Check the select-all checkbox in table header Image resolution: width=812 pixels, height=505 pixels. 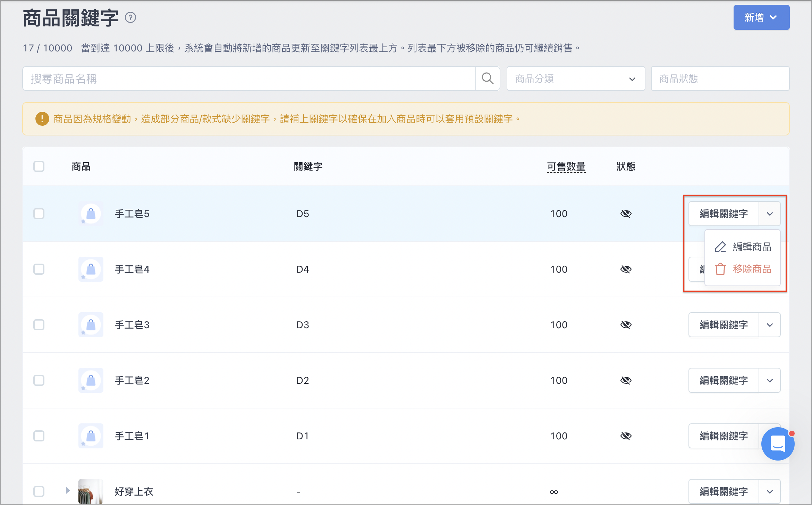pos(39,166)
